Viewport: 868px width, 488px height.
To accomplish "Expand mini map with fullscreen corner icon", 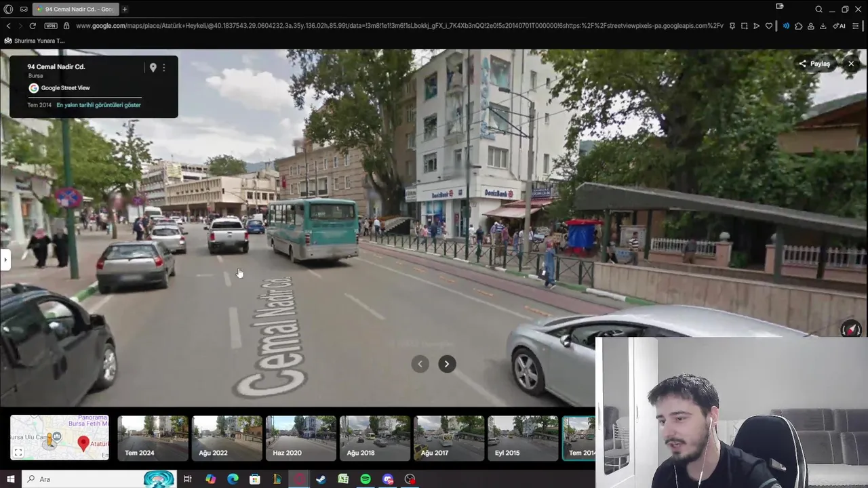I will (x=19, y=453).
